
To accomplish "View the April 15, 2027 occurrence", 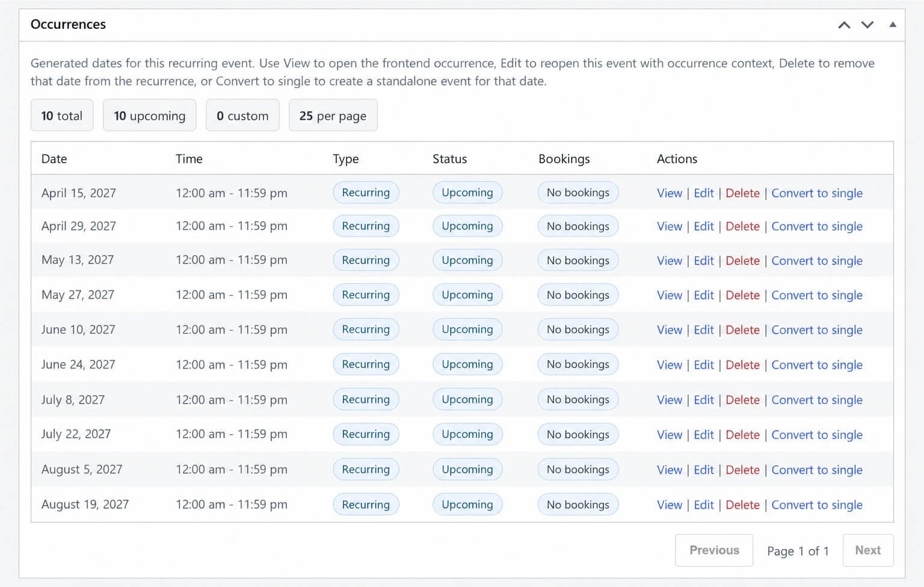I will pos(670,193).
